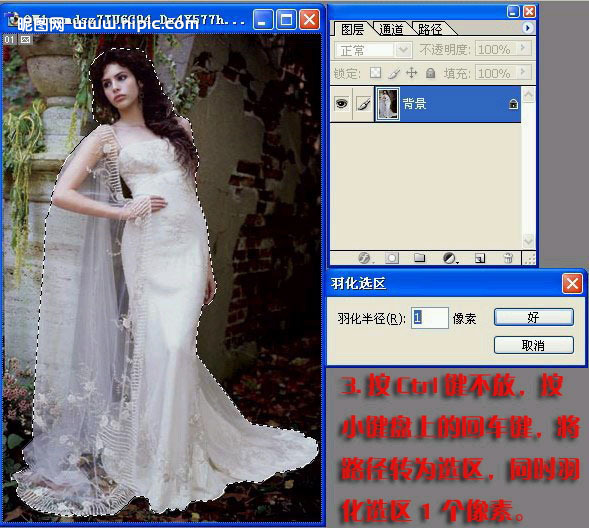The height and width of the screenshot is (528, 589).
Task: Expand the 填充 fill arrow
Action: (x=523, y=72)
